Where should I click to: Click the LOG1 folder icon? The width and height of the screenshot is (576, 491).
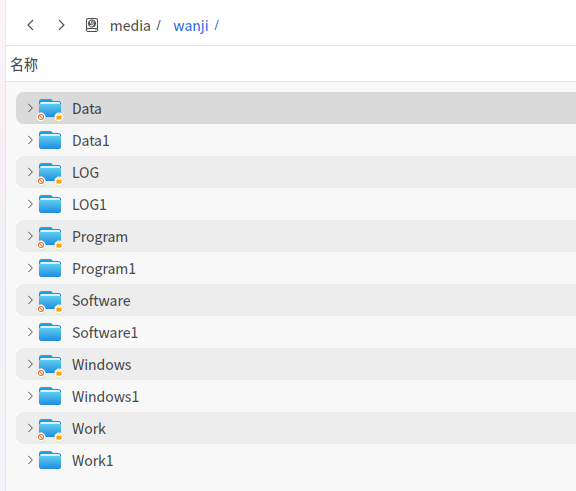[x=50, y=204]
